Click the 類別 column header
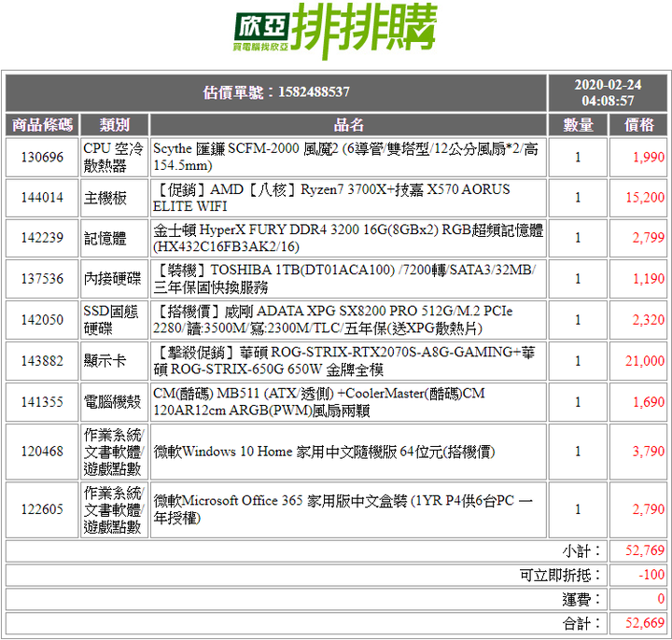Image resolution: width=672 pixels, height=640 pixels. [x=115, y=125]
